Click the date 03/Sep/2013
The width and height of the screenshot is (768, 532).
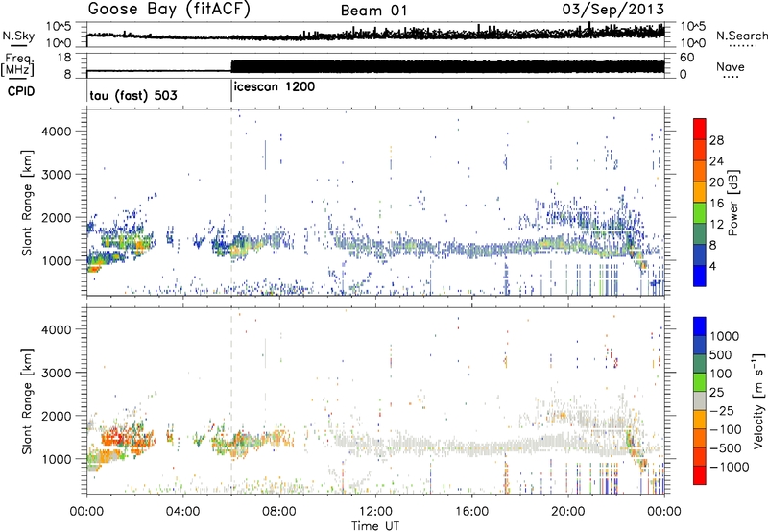612,9
